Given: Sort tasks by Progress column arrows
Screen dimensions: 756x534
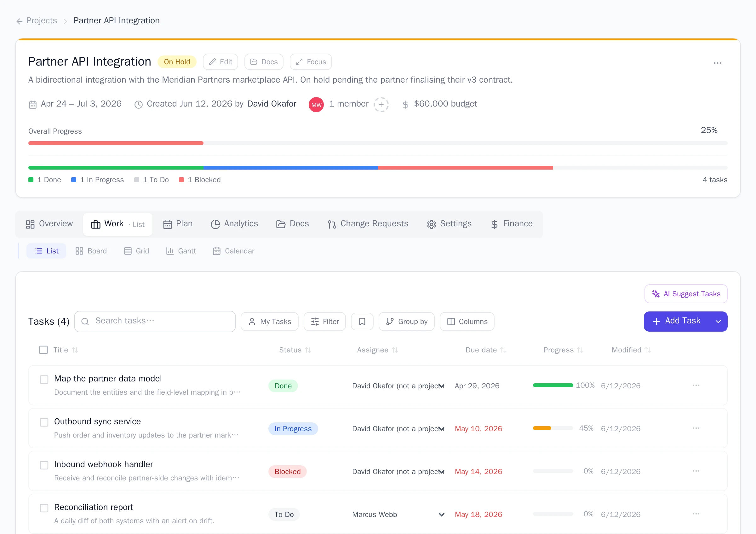Looking at the screenshot, I should tap(580, 350).
